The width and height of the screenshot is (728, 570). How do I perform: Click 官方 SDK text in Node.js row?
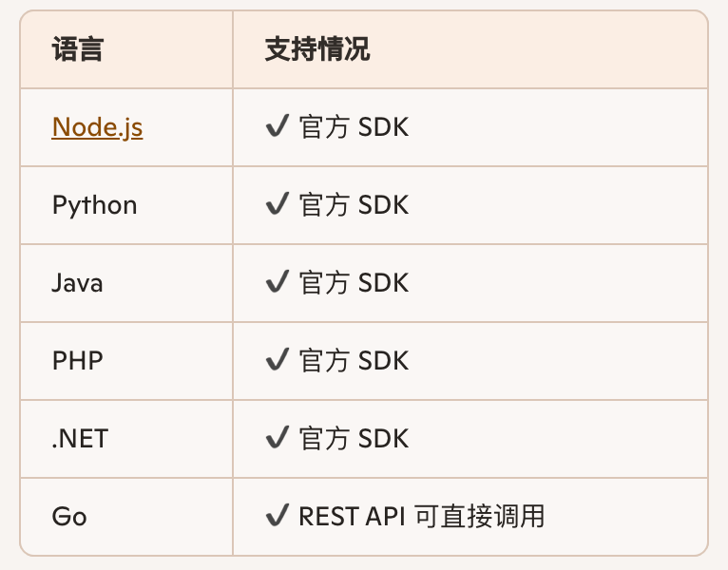(x=354, y=127)
